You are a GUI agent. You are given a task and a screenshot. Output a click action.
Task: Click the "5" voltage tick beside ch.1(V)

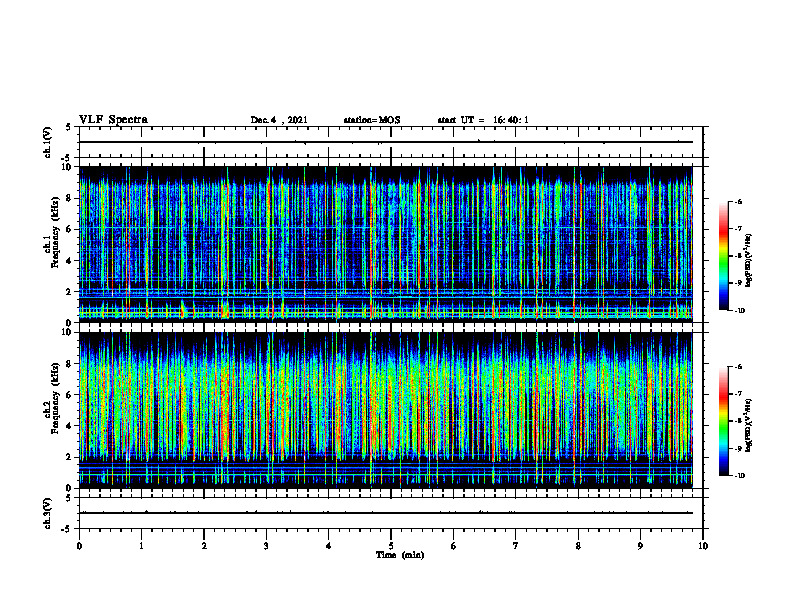pyautogui.click(x=69, y=127)
